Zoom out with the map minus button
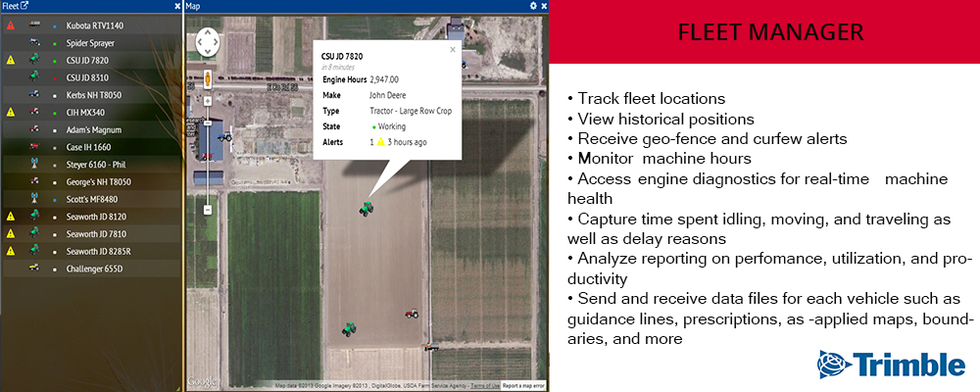Screen dimensions: 980x392 coord(209,210)
